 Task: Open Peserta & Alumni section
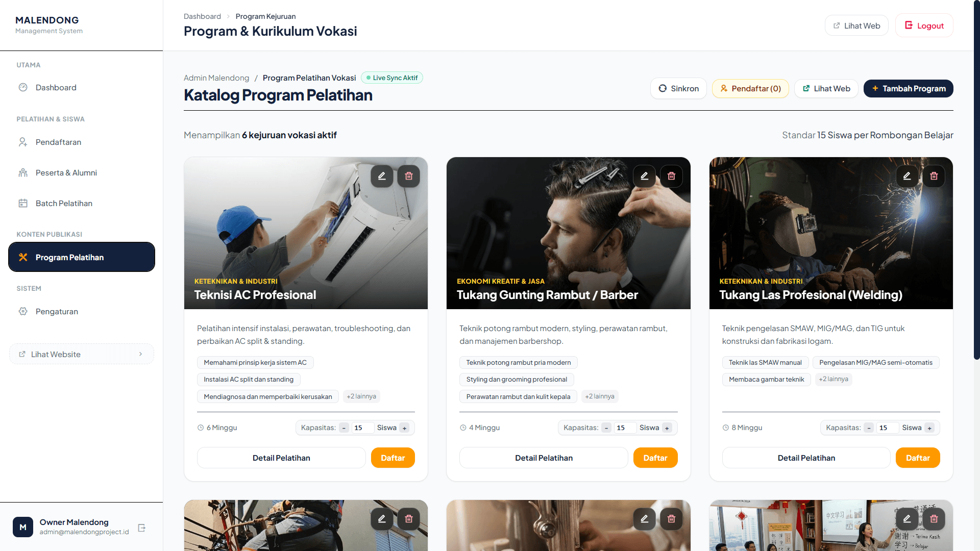[82, 173]
